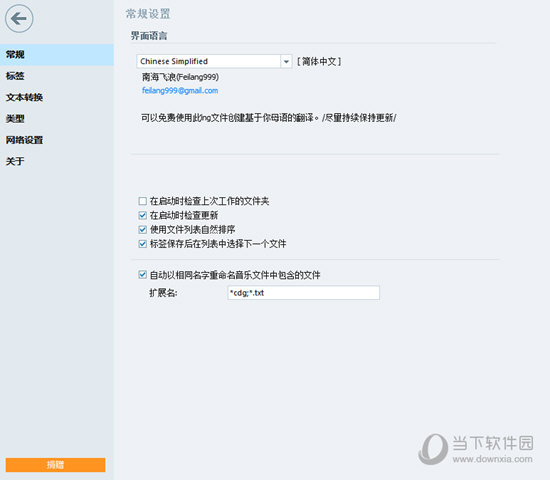Uncheck 标签保存后在列表中选择下一个文件
Viewport: 550px width, 480px height.
pyautogui.click(x=142, y=244)
